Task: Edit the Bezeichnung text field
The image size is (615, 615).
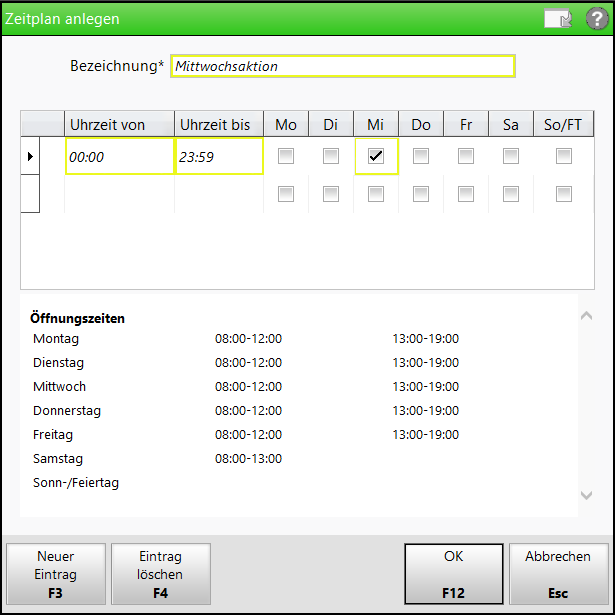Action: pos(343,67)
